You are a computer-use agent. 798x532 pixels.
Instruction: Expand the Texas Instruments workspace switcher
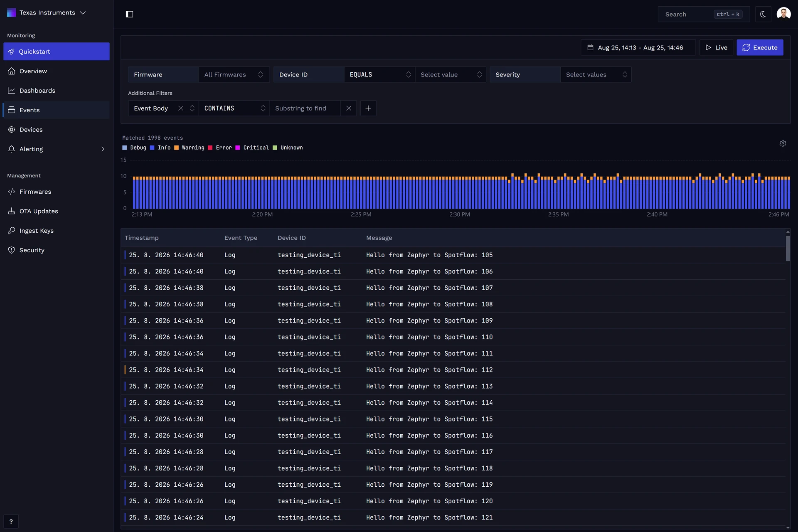(x=47, y=12)
